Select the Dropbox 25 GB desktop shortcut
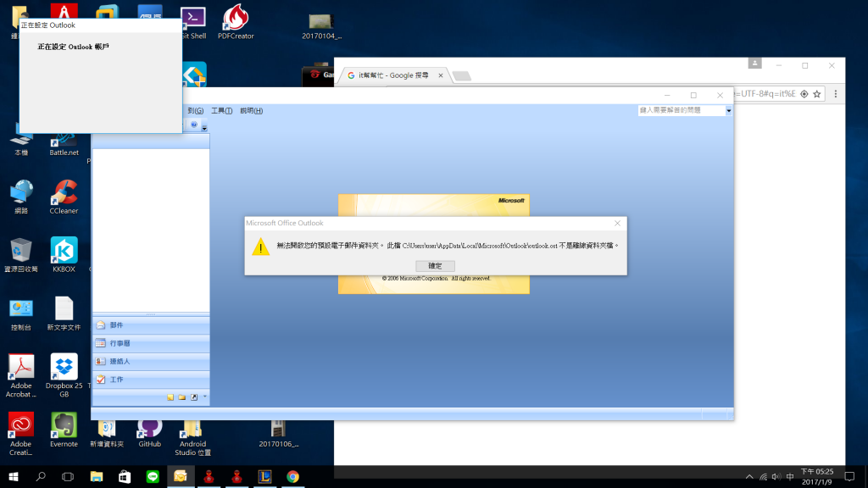Image resolution: width=868 pixels, height=488 pixels. tap(64, 375)
